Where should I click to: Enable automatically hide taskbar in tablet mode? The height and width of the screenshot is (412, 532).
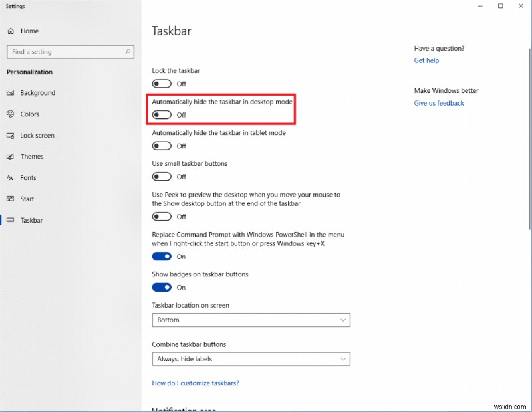(161, 146)
